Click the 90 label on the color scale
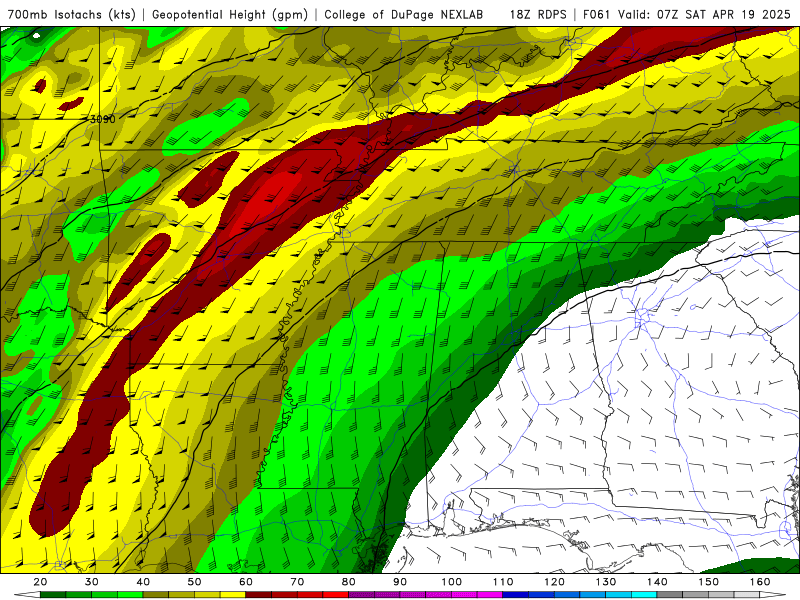Image resolution: width=800 pixels, height=600 pixels. (x=400, y=582)
